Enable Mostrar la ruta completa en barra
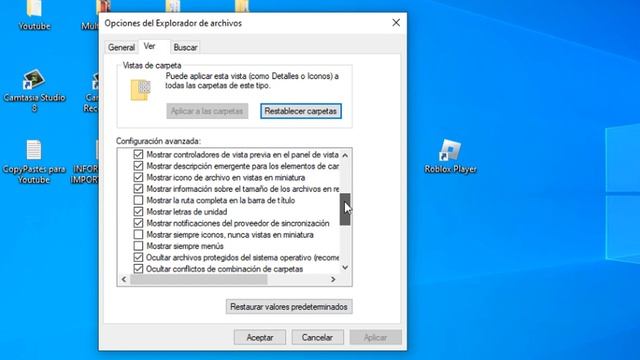 [138, 200]
